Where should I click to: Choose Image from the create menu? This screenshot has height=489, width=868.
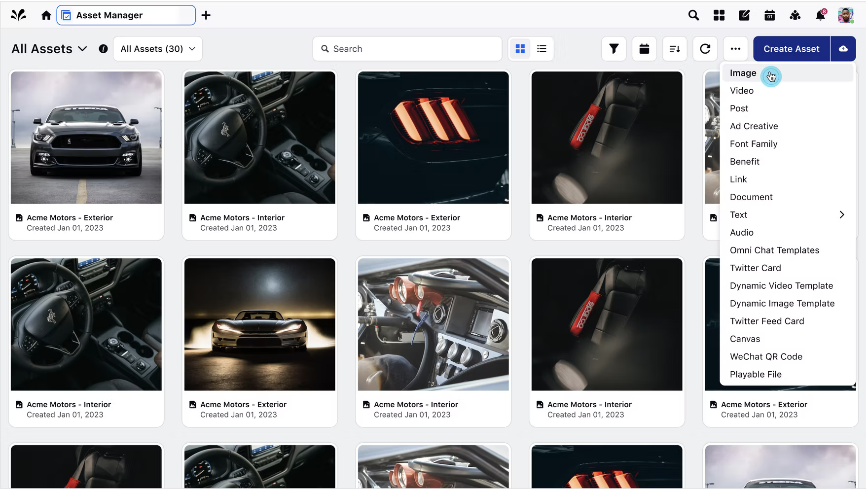(x=788, y=73)
